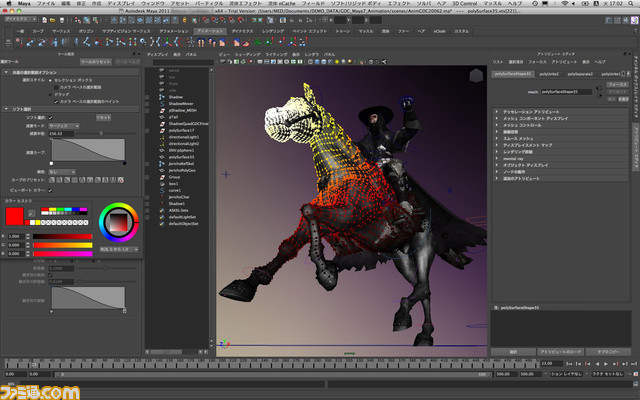
Task: Select JerichoRefSkel in the outliner
Action: pyautogui.click(x=182, y=164)
